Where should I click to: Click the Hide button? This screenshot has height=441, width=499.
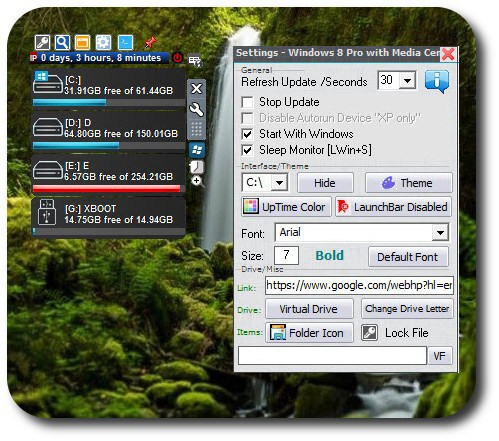click(x=325, y=183)
